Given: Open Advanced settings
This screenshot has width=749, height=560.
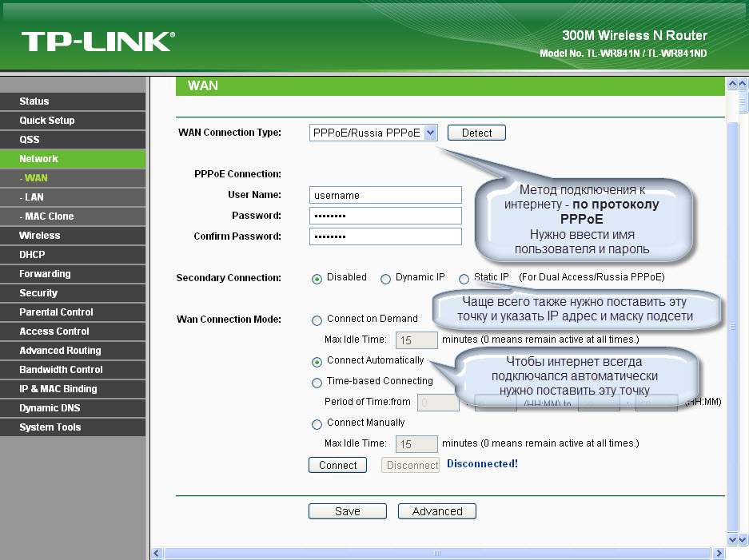Looking at the screenshot, I should (436, 511).
